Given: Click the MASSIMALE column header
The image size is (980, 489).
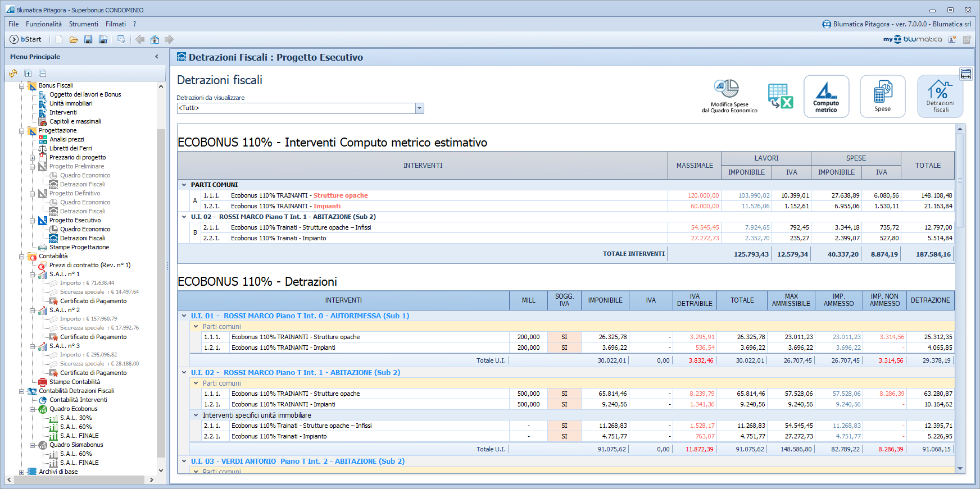Looking at the screenshot, I should pyautogui.click(x=695, y=166).
